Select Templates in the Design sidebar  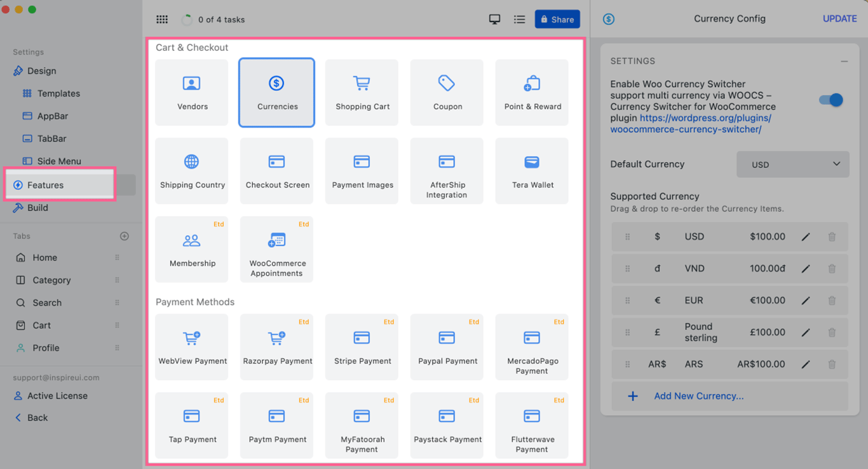[58, 93]
